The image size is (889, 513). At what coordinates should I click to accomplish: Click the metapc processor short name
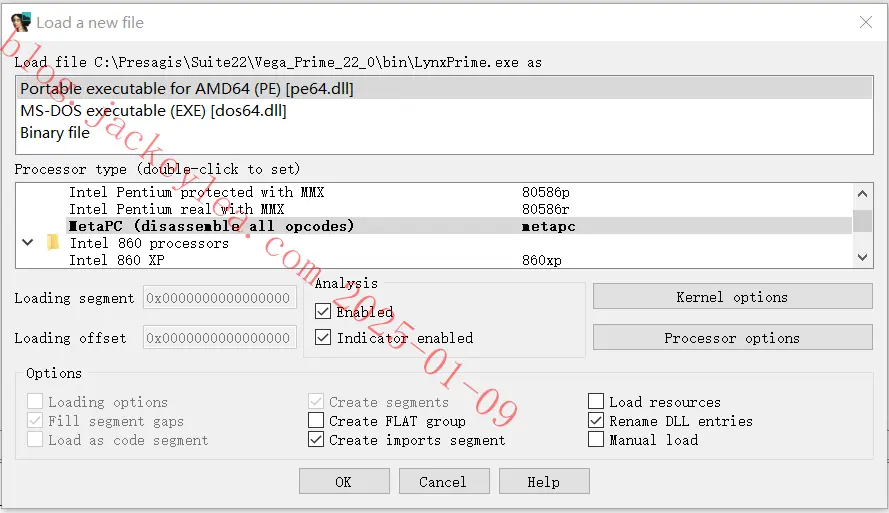coord(548,226)
